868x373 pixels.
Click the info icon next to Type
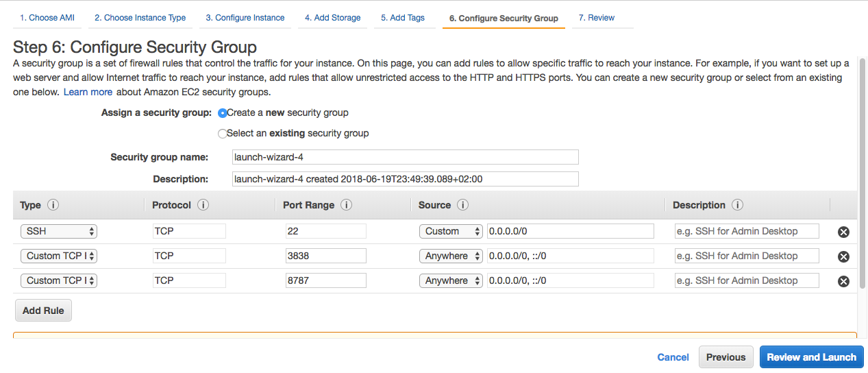(53, 205)
